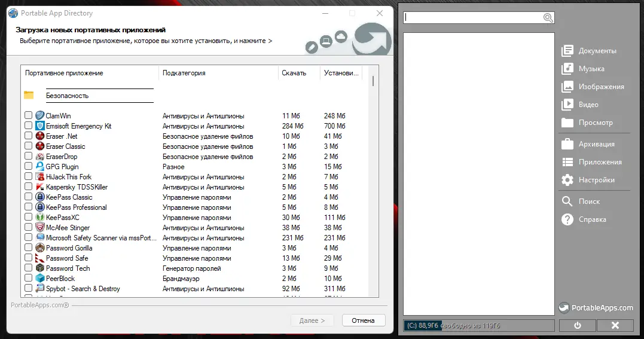
Task: Click the Eraser .Net icon
Action: tap(40, 136)
